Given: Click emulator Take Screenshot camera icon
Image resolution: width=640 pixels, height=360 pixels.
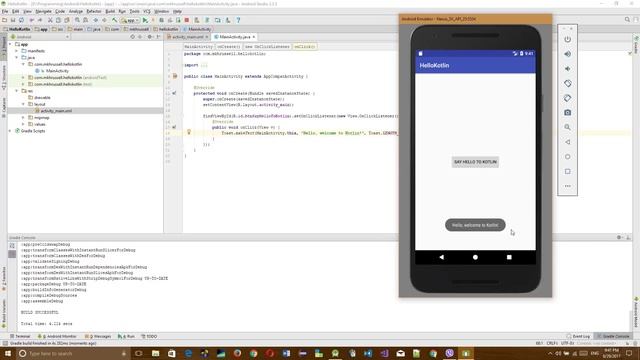Looking at the screenshot, I should point(567,113).
